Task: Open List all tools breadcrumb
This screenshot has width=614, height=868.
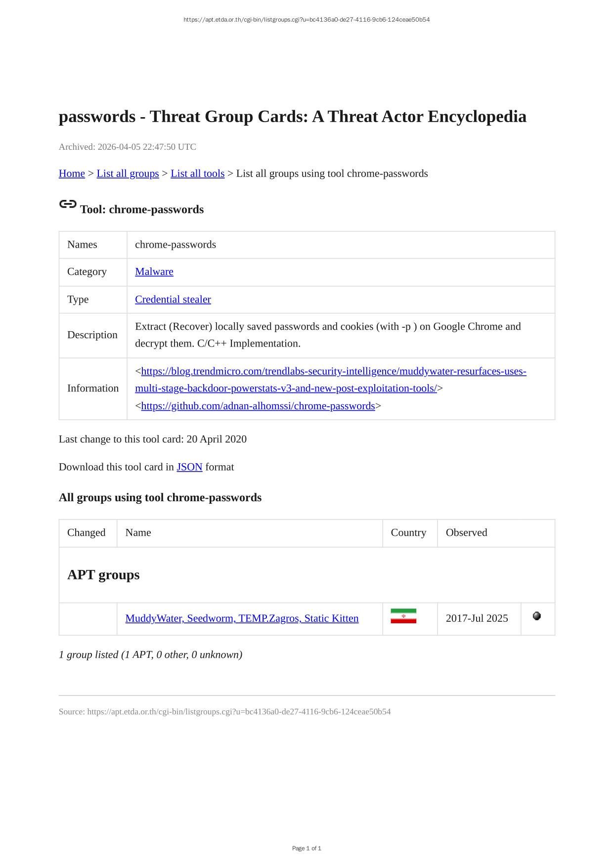Action: (x=197, y=174)
